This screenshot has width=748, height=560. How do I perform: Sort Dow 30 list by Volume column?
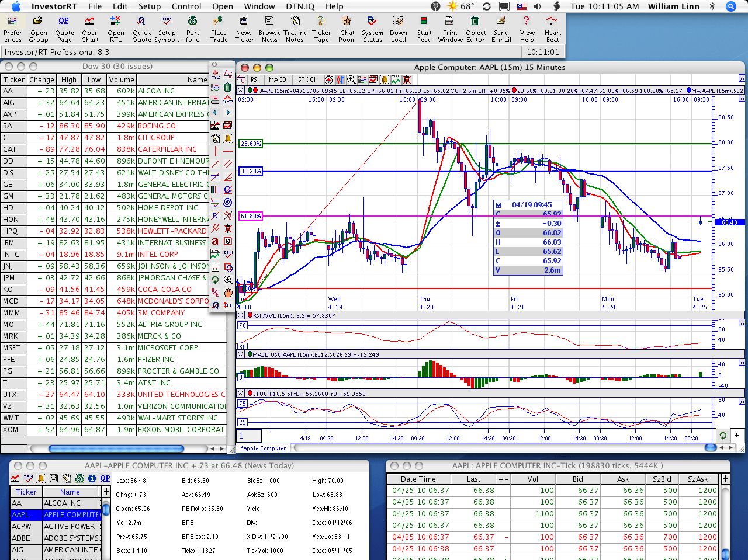tap(122, 79)
